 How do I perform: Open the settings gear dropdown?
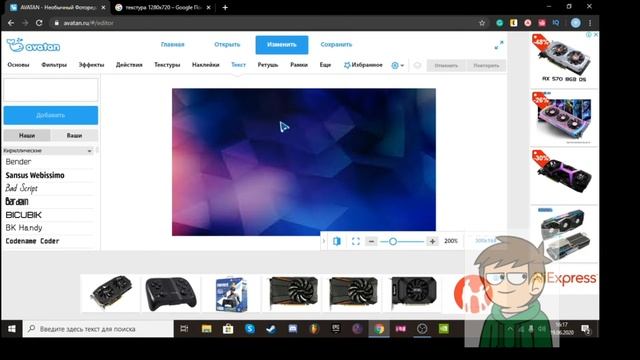[397, 65]
